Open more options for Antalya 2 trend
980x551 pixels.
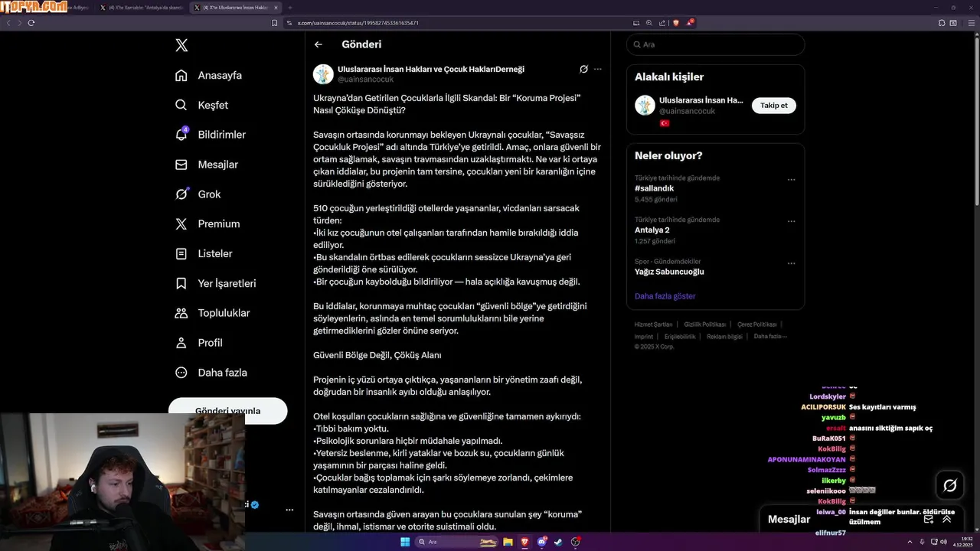tap(792, 222)
